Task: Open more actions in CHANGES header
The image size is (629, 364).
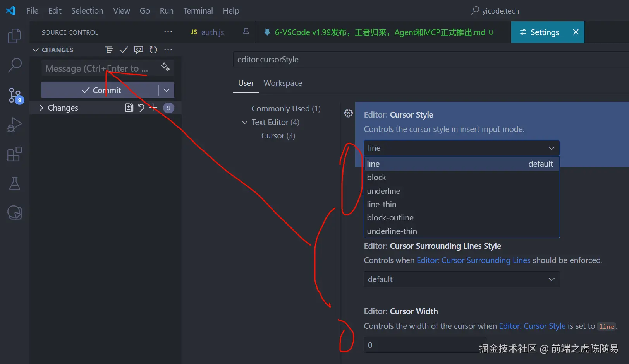Action: pos(168,50)
